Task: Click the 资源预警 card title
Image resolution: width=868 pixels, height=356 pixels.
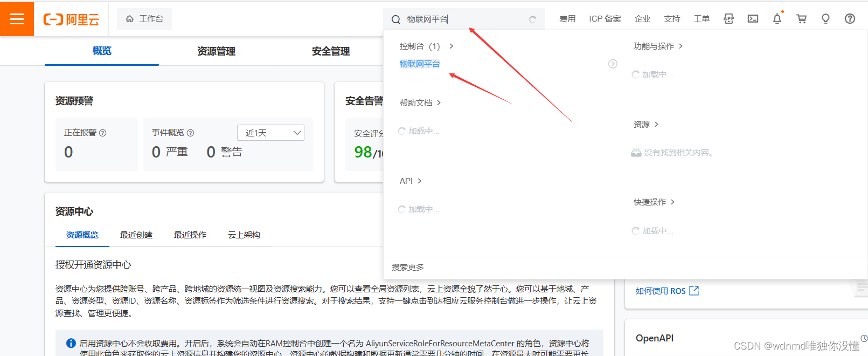Action: coord(74,101)
